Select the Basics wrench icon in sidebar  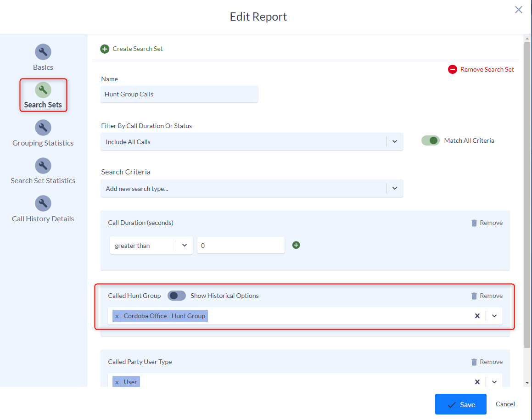point(43,52)
